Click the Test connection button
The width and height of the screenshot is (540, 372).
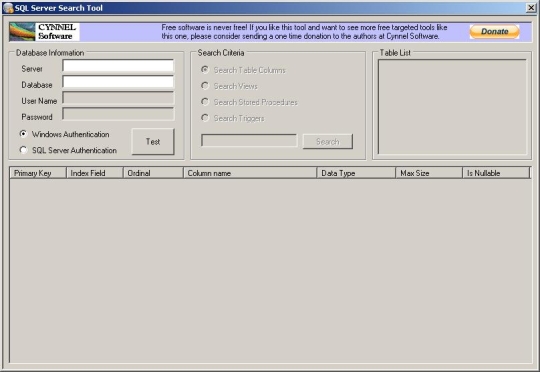pos(153,142)
